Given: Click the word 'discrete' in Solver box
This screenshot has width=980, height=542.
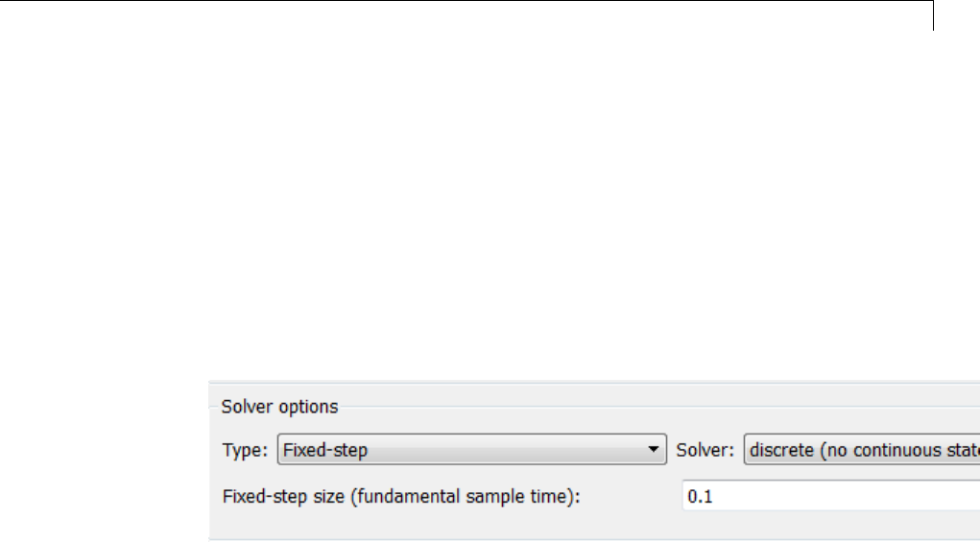Looking at the screenshot, I should point(780,449).
